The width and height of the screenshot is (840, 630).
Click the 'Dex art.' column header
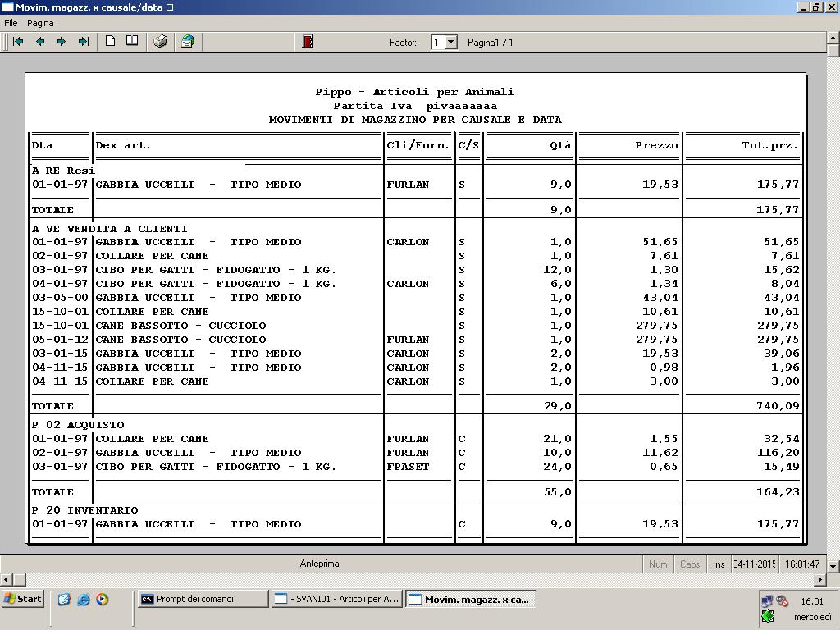[123, 145]
